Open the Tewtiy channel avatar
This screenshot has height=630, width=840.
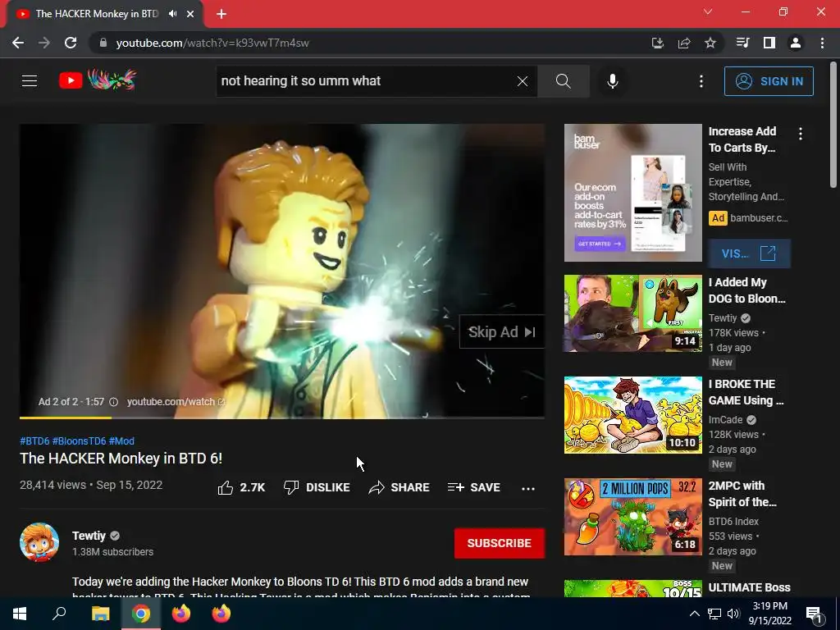pos(39,542)
